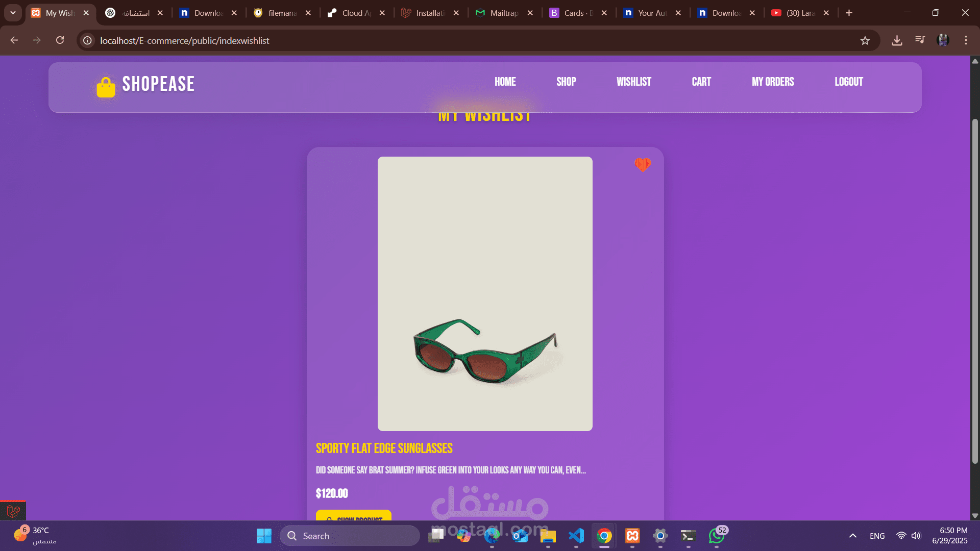Open Copilot from taskbar
This screenshot has width=980, height=551.
pos(464,536)
